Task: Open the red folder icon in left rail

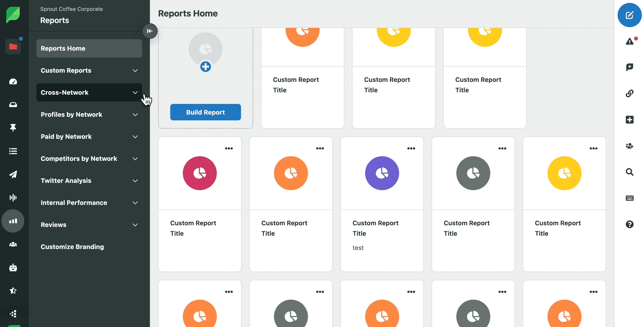Action: click(x=13, y=47)
